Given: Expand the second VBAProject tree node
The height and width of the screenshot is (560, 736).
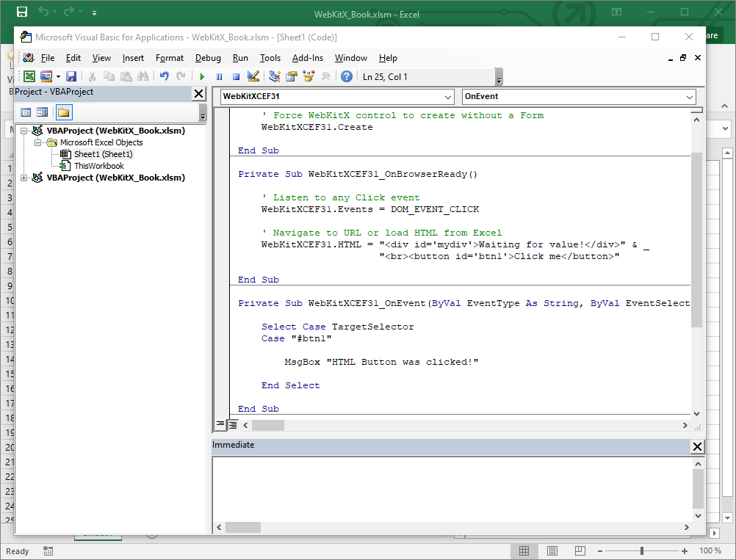Looking at the screenshot, I should [24, 178].
